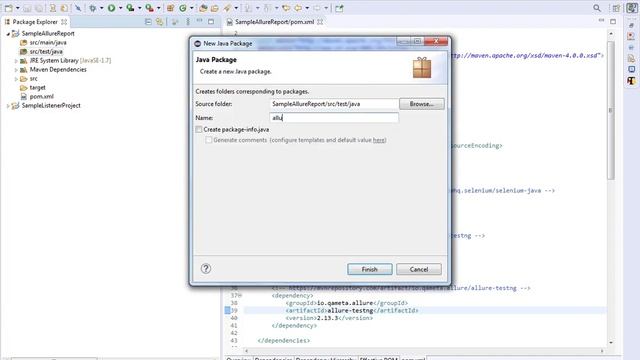Click the Cancel button
Image resolution: width=640 pixels, height=360 pixels.
click(419, 269)
